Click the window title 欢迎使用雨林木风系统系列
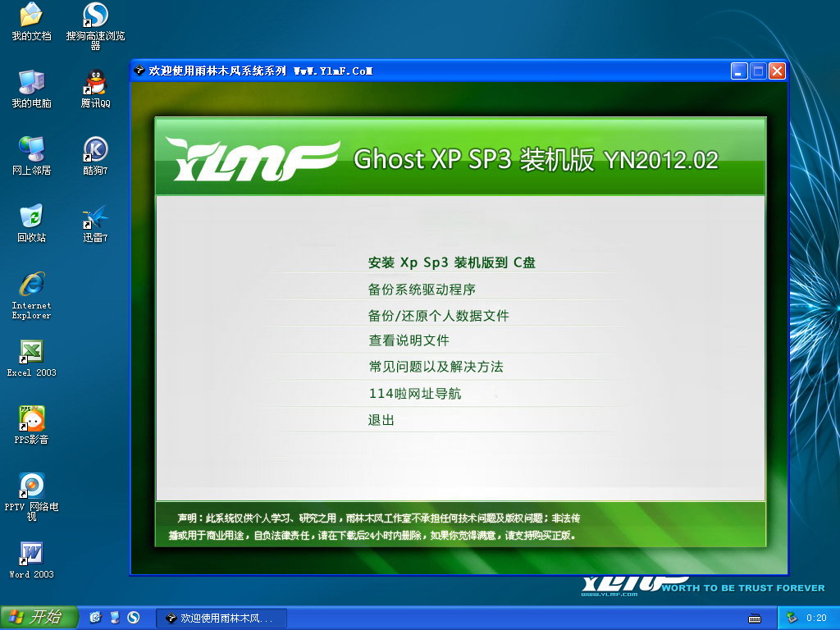The height and width of the screenshot is (630, 840). click(260, 71)
